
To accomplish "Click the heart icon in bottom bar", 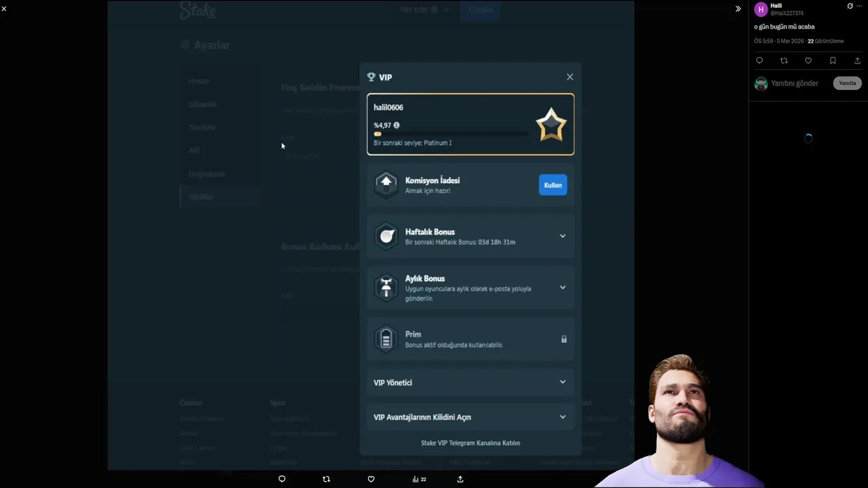I will coord(371,479).
